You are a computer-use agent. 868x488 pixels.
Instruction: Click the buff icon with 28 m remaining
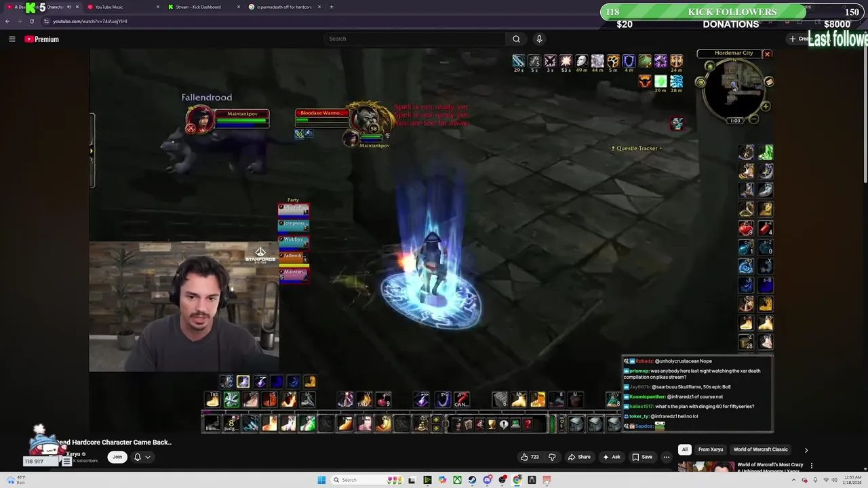676,81
